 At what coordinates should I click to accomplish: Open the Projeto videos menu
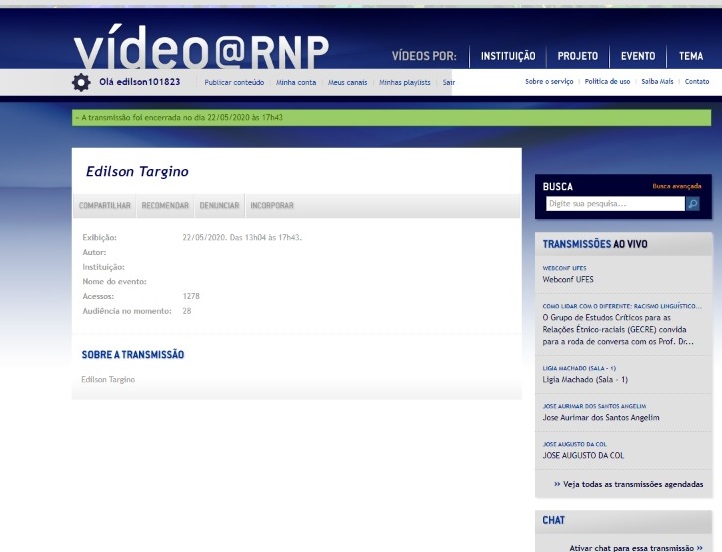[578, 56]
